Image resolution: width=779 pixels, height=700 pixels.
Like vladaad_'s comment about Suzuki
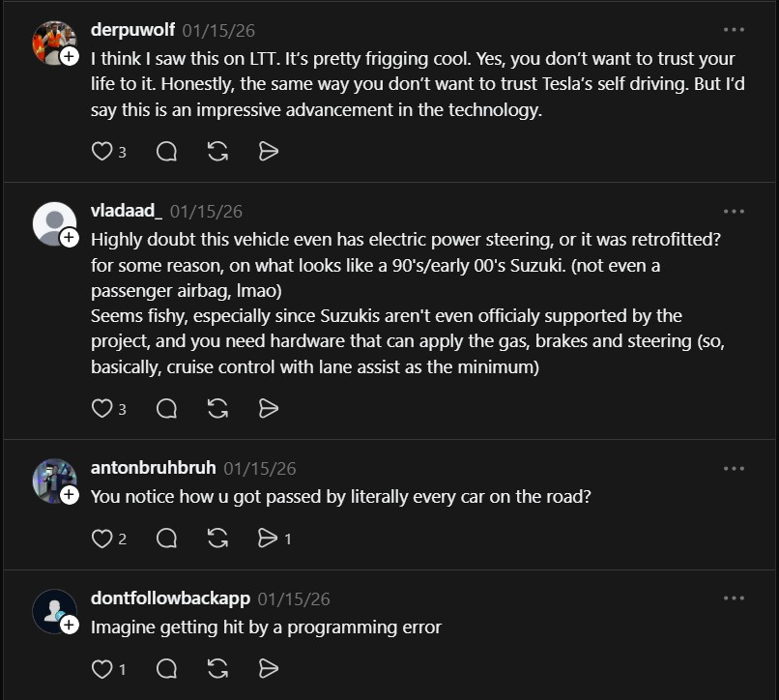coord(101,408)
